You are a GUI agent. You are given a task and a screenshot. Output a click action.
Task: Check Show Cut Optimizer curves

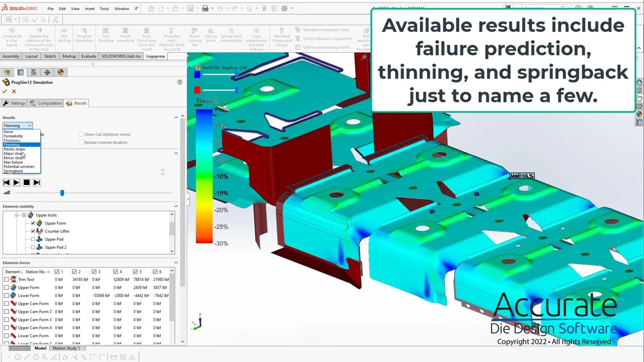pos(81,134)
